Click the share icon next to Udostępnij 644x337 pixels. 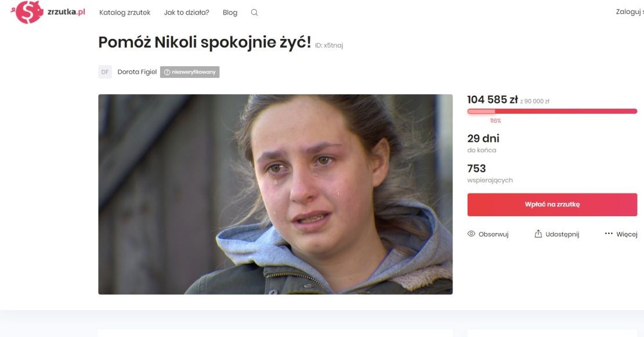pyautogui.click(x=538, y=234)
